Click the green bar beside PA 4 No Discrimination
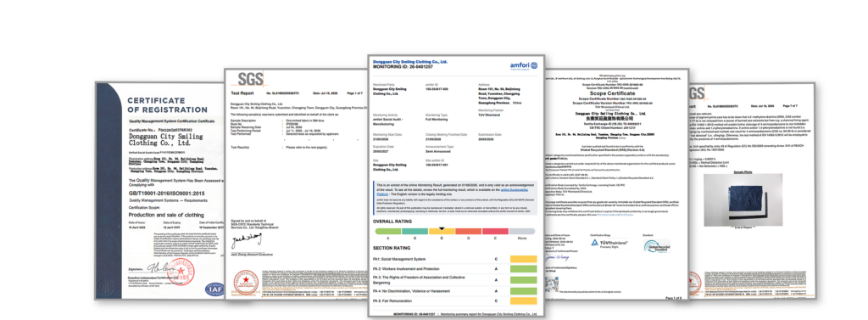This screenshot has height=320, width=868. tap(524, 290)
